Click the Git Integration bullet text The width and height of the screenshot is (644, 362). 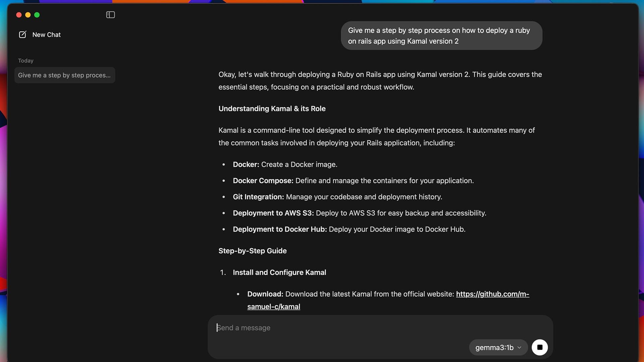pyautogui.click(x=337, y=197)
